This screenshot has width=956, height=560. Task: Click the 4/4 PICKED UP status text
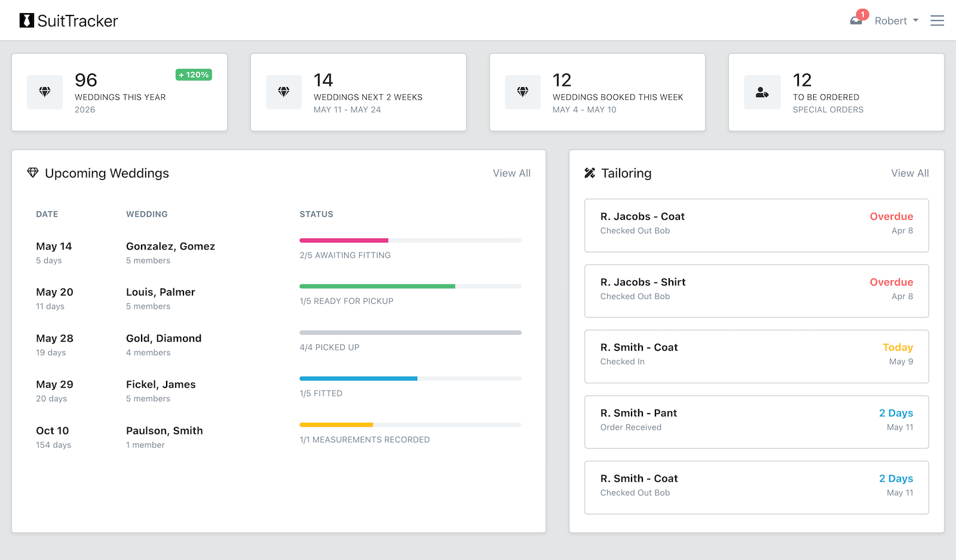(330, 347)
